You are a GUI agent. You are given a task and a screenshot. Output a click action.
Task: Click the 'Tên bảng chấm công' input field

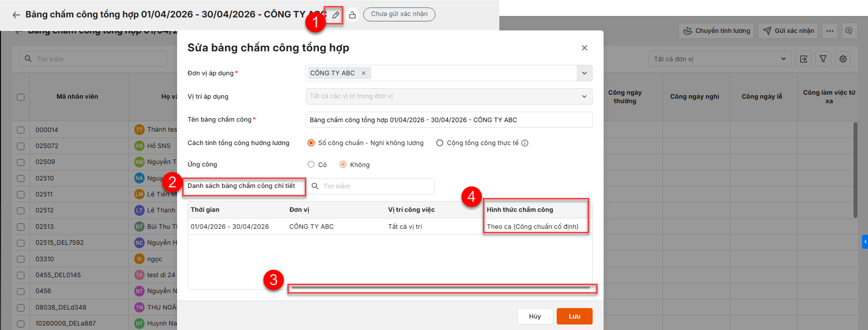[449, 120]
